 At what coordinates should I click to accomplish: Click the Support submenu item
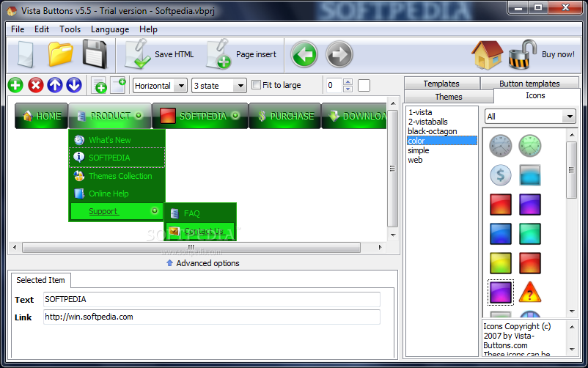coord(116,211)
